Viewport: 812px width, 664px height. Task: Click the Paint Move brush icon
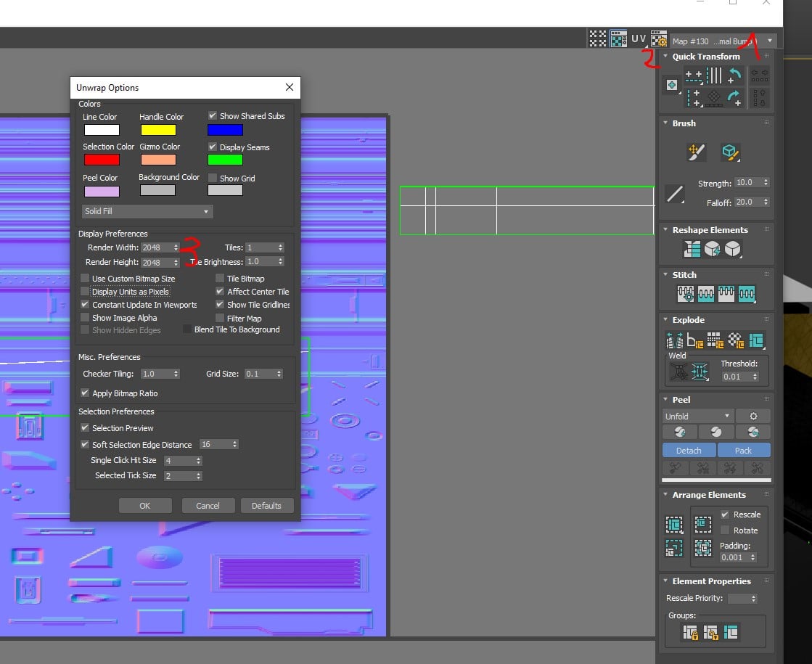click(696, 152)
